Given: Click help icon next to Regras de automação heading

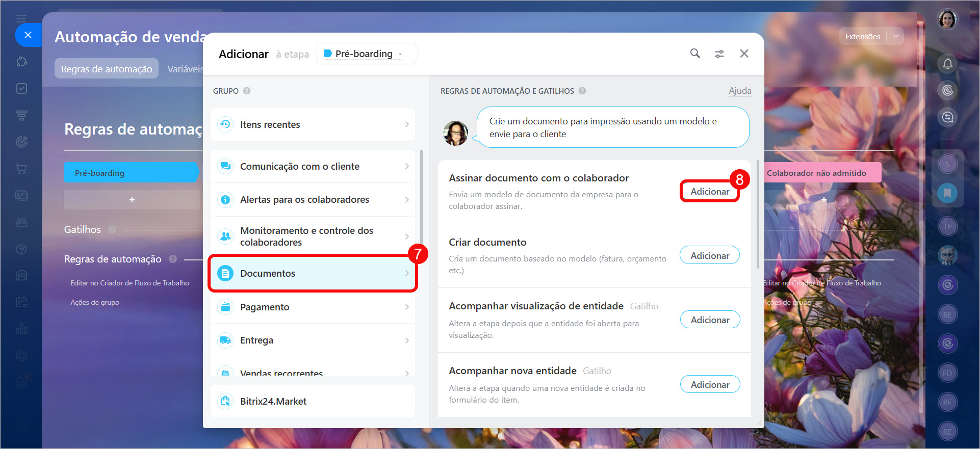Looking at the screenshot, I should pyautogui.click(x=173, y=259).
